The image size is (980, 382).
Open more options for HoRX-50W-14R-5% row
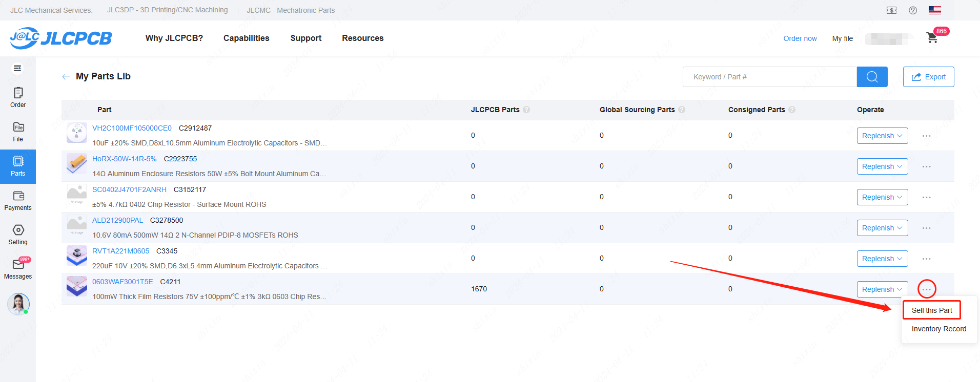[927, 166]
